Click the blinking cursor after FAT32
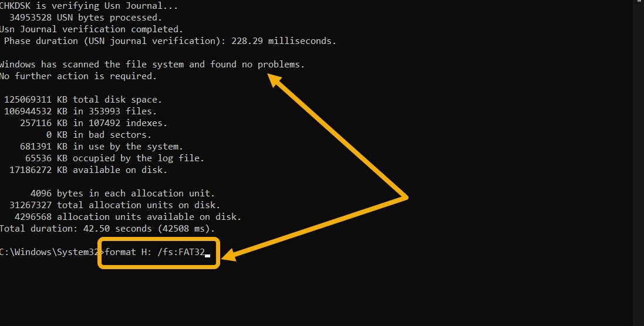The image size is (644, 326). pyautogui.click(x=207, y=256)
